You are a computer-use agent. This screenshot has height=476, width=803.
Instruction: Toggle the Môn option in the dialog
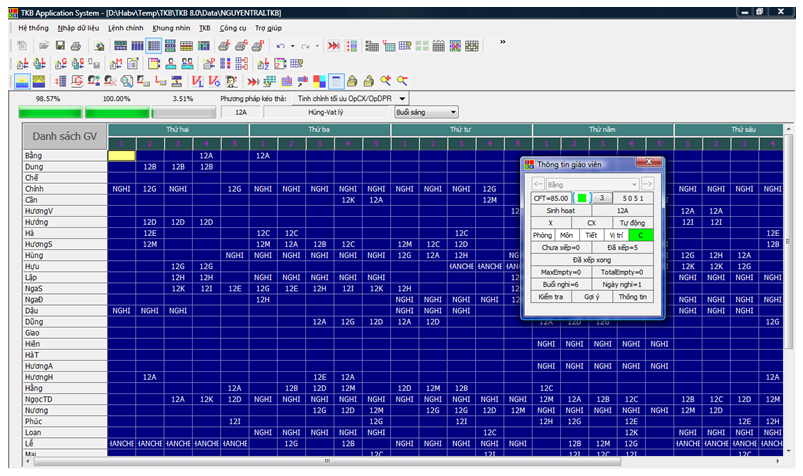pyautogui.click(x=566, y=235)
